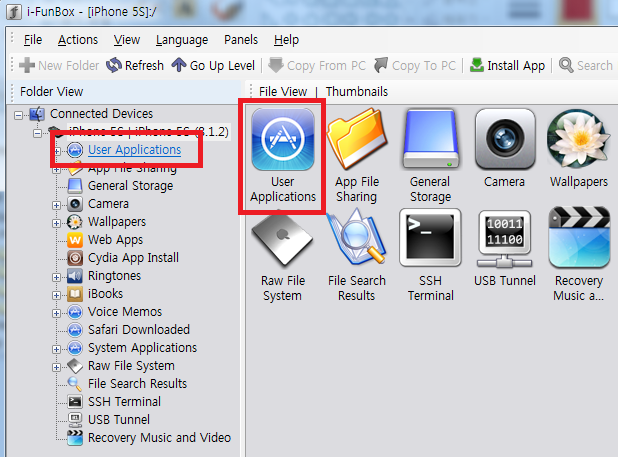Open Recovery Music clapboard icon in File View

tap(579, 237)
